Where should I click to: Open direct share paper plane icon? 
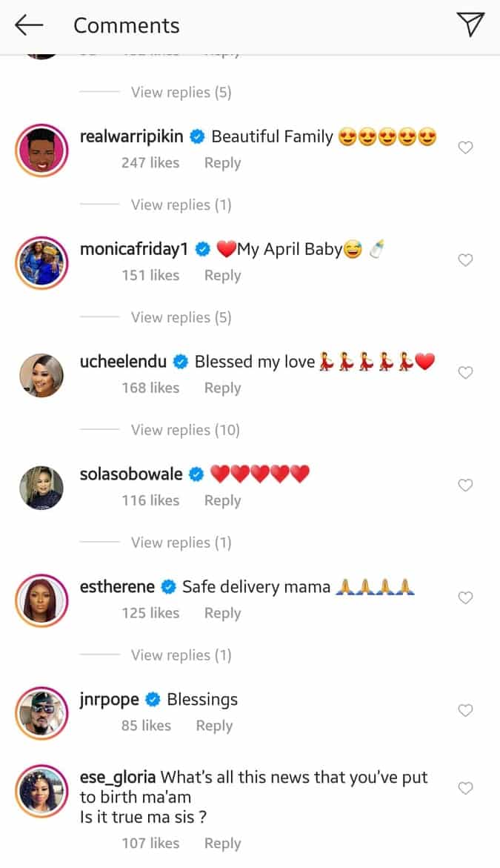pyautogui.click(x=470, y=24)
